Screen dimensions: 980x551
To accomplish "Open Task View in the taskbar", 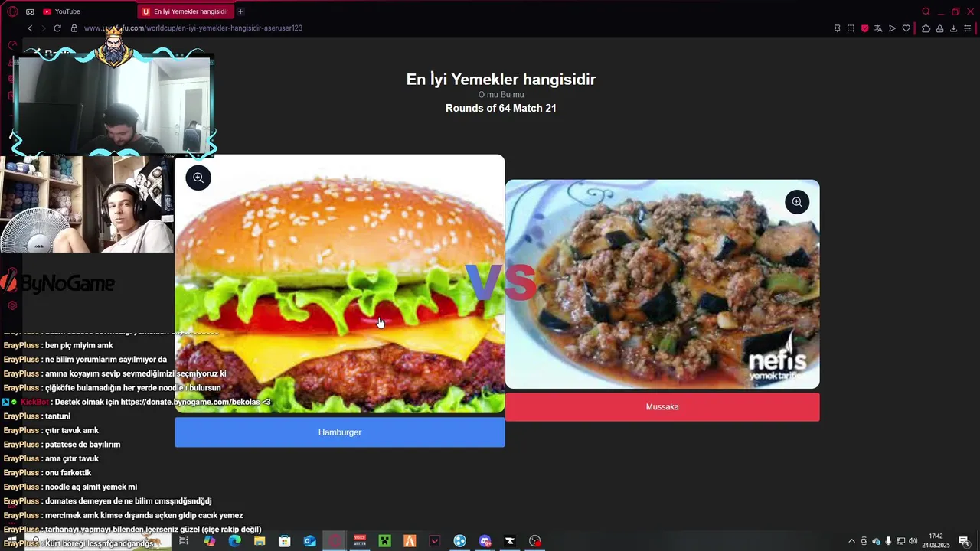I will pyautogui.click(x=184, y=541).
